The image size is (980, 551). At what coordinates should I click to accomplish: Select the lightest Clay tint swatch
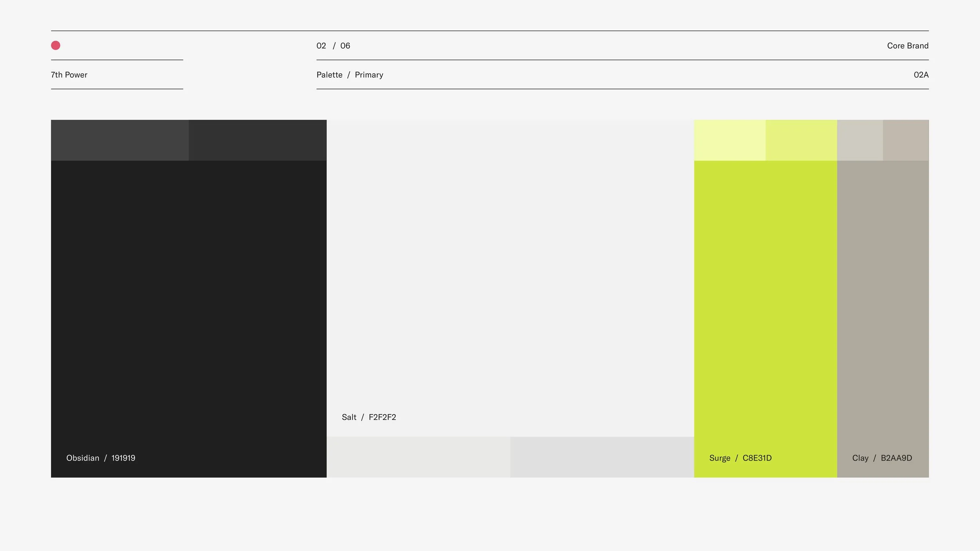860,140
